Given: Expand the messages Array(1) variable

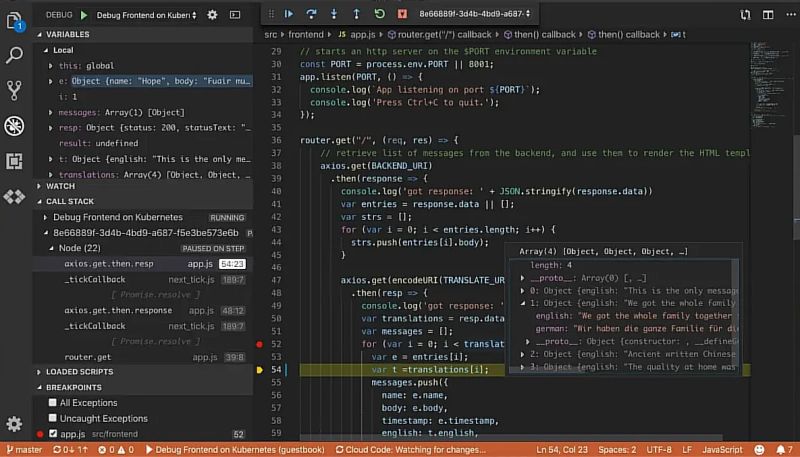Looking at the screenshot, I should (50, 112).
